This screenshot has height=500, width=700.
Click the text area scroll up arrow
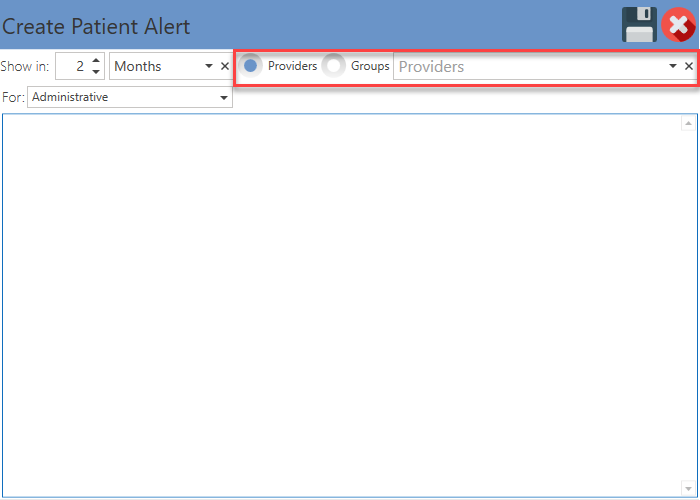[688, 123]
